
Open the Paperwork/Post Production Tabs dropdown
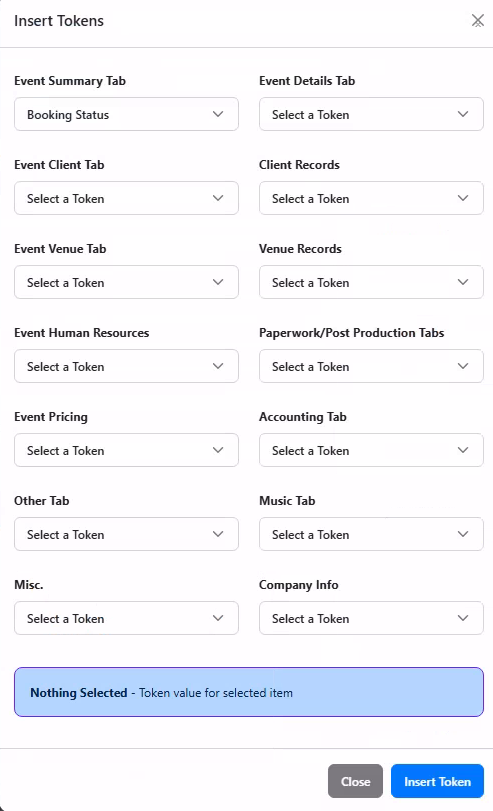point(371,366)
